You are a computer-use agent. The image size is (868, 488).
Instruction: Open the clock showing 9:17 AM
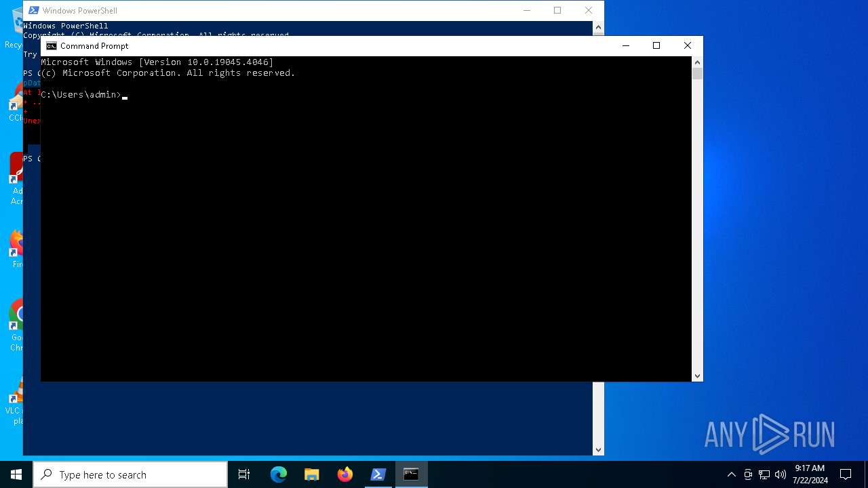coord(810,474)
